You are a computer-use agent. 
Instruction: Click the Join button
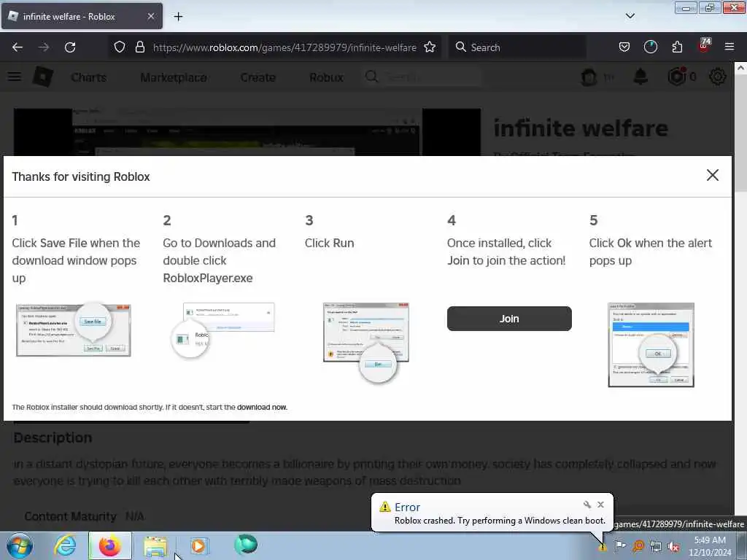[x=508, y=319]
